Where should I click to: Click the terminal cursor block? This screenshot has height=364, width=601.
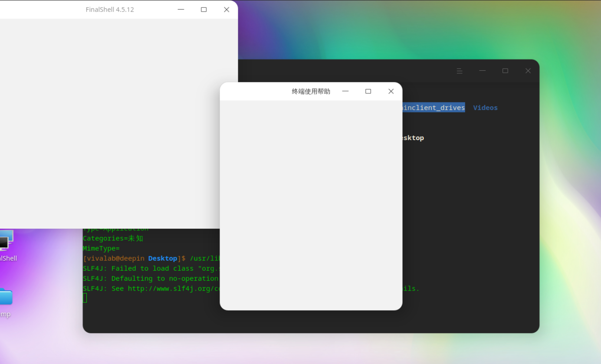pos(85,298)
